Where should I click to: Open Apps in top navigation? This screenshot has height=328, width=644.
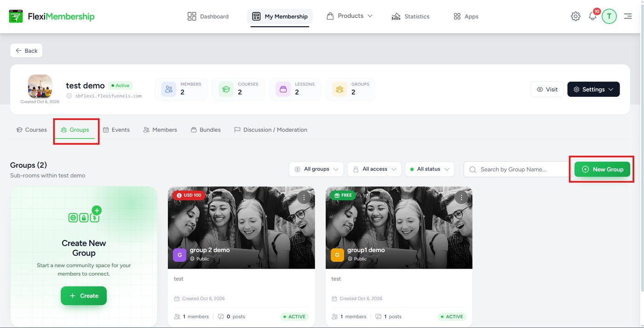[466, 17]
